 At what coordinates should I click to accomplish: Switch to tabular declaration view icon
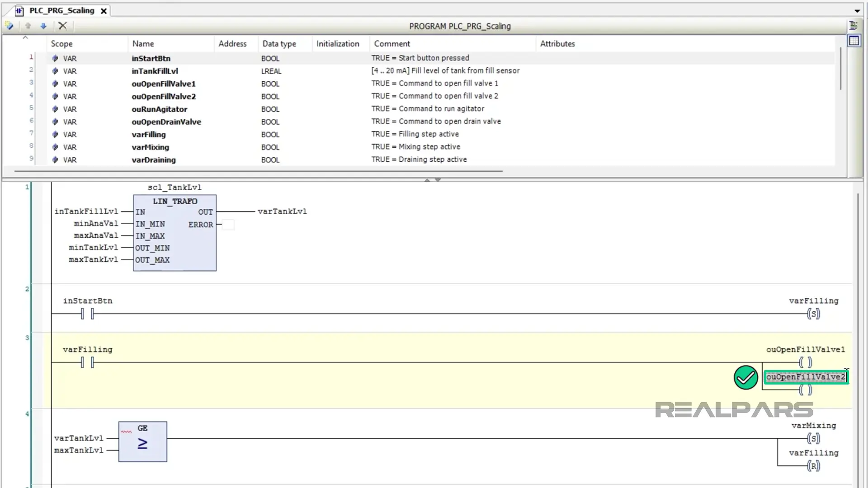point(854,41)
